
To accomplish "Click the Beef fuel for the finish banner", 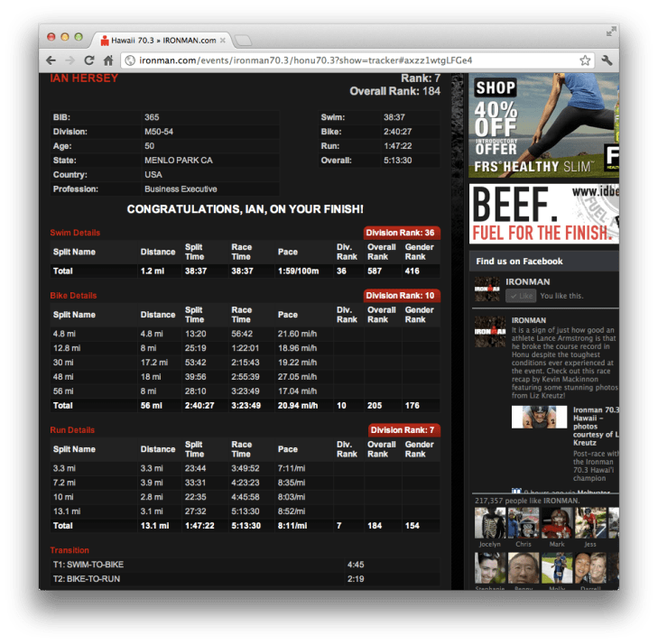I will tap(543, 214).
